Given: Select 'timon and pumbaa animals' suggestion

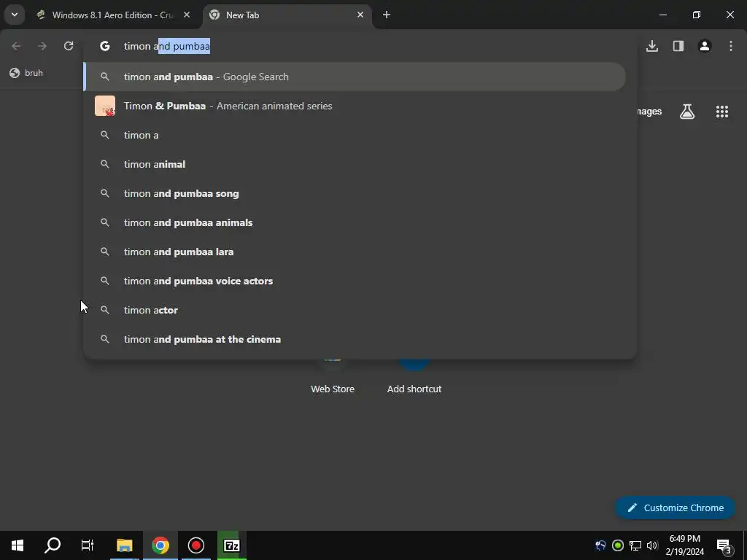Looking at the screenshot, I should 355,222.
